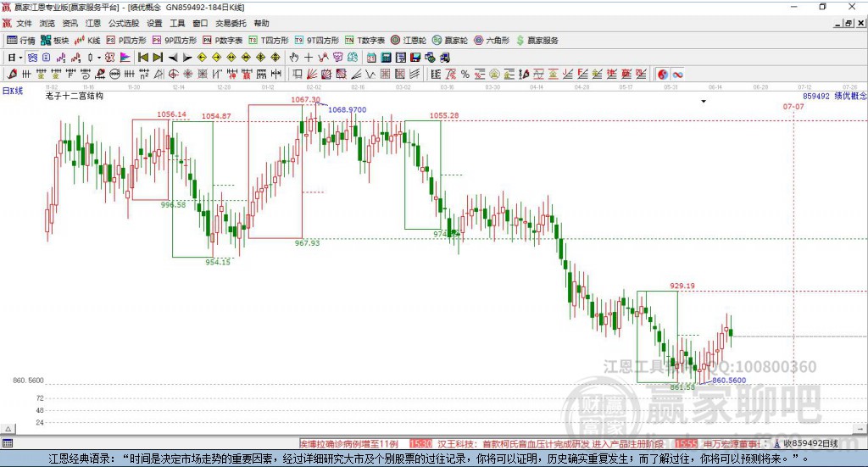Select the Gann fan red rays icon
The width and height of the screenshot is (868, 467).
click(312, 74)
